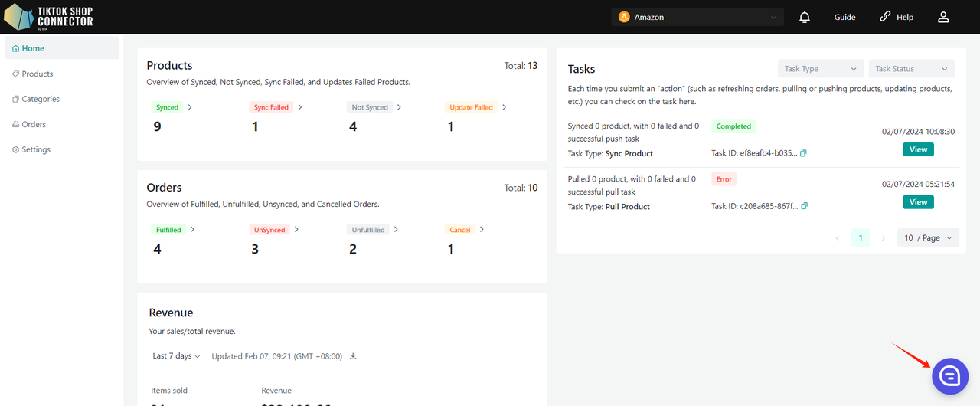The width and height of the screenshot is (980, 406).
Task: Click the notification bell icon
Action: 805,17
